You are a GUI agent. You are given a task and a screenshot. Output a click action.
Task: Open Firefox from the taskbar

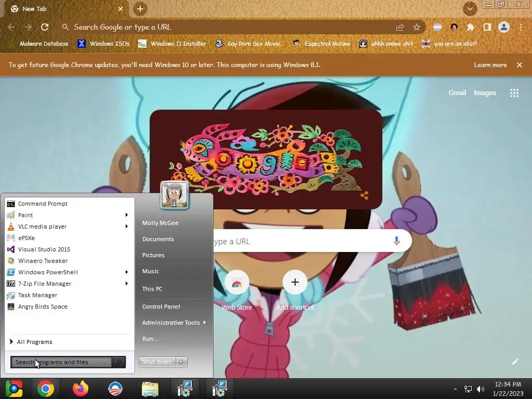(x=81, y=389)
